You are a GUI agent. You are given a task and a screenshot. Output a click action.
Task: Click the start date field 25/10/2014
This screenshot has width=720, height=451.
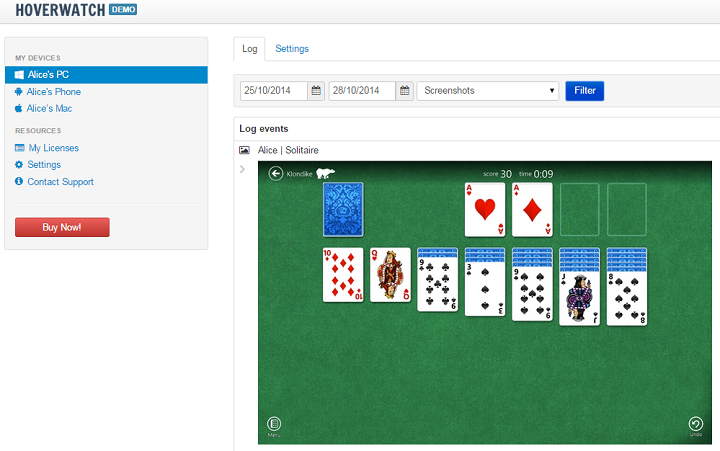[274, 91]
